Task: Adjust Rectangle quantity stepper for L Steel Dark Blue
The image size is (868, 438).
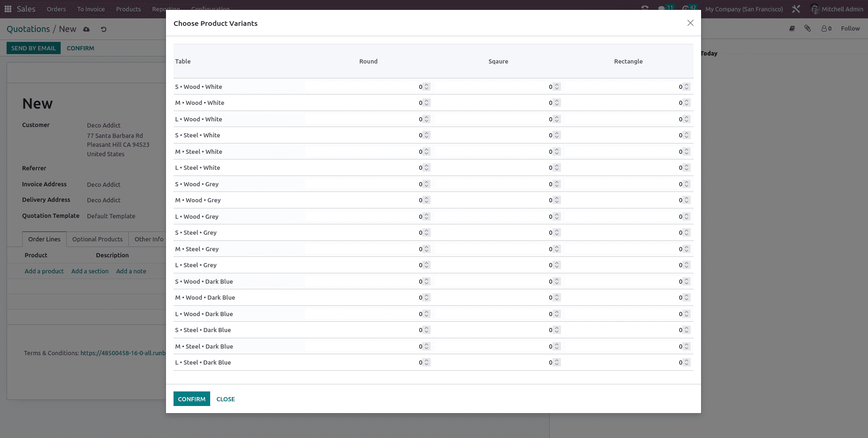Action: [687, 362]
